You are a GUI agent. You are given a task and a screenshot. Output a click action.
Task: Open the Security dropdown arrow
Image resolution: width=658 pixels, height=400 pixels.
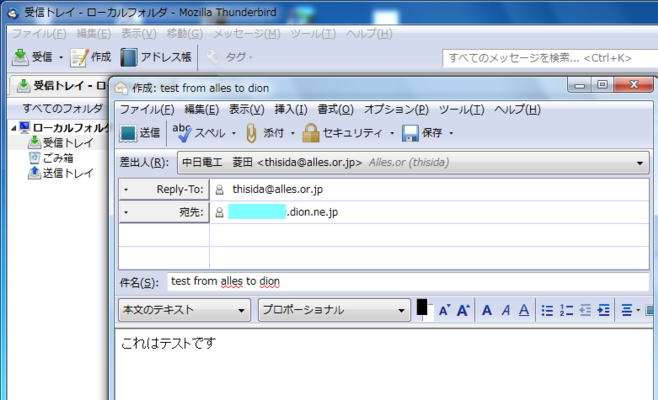tap(392, 133)
